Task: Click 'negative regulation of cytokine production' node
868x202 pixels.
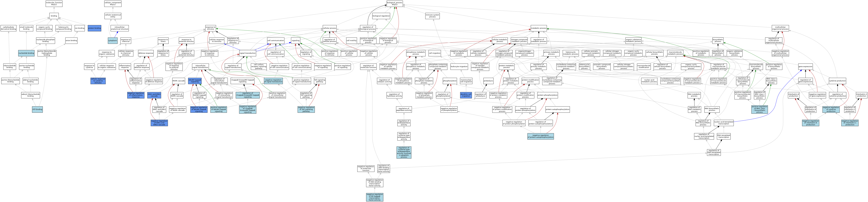Action: 831,109
